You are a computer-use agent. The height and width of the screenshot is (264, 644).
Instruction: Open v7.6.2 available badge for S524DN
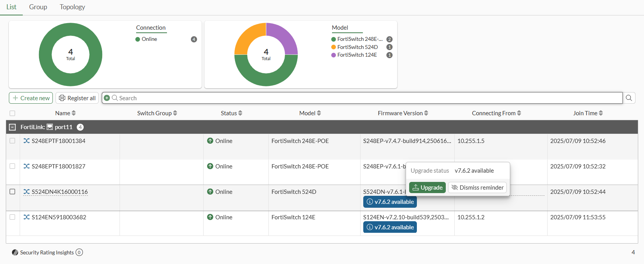click(x=390, y=202)
